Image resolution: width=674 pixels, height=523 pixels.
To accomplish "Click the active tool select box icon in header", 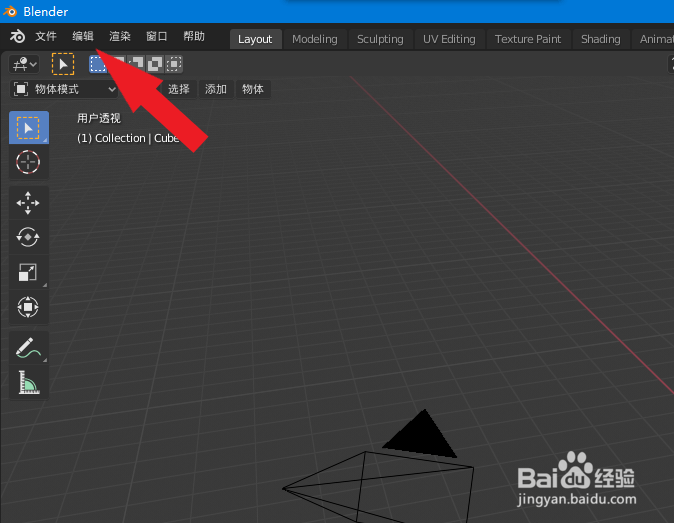I will click(63, 64).
